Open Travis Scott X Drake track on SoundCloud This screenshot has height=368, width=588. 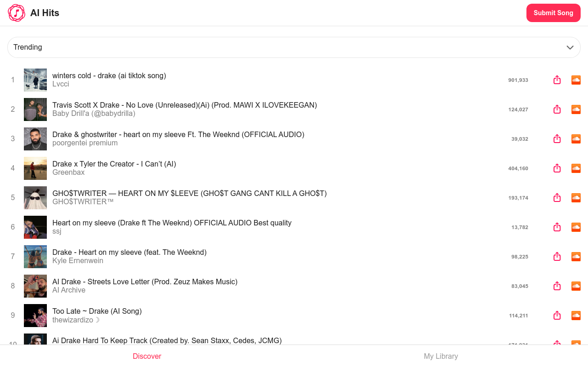[x=576, y=109]
